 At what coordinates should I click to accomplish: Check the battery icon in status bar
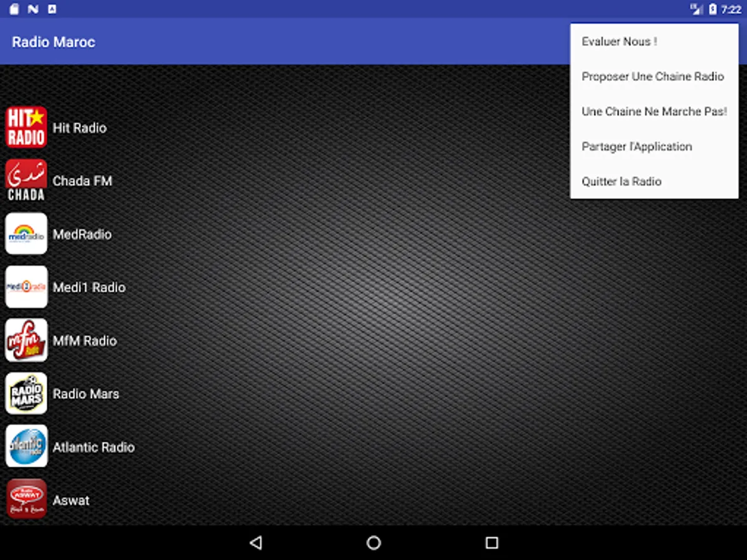[x=713, y=9]
